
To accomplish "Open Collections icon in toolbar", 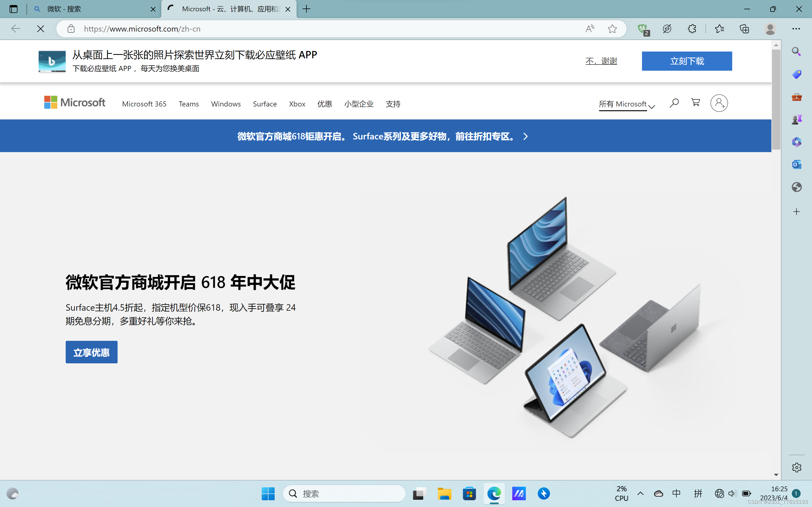I will coord(744,29).
